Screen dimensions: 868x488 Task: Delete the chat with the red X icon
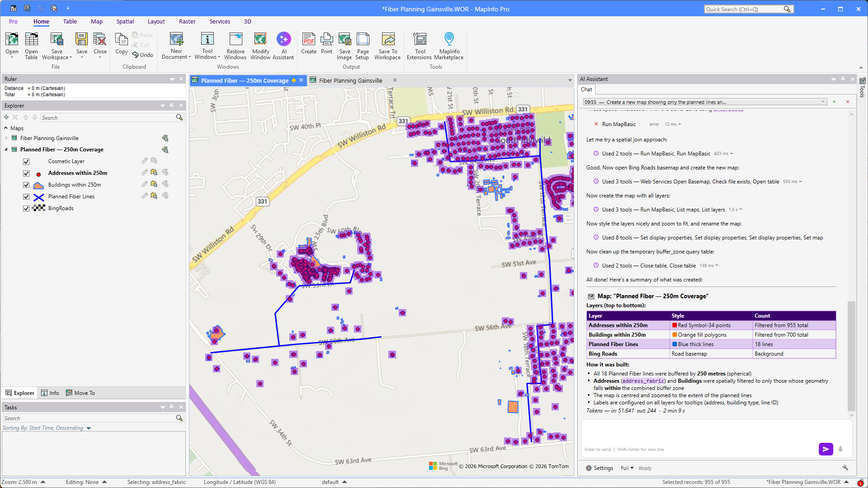(848, 102)
